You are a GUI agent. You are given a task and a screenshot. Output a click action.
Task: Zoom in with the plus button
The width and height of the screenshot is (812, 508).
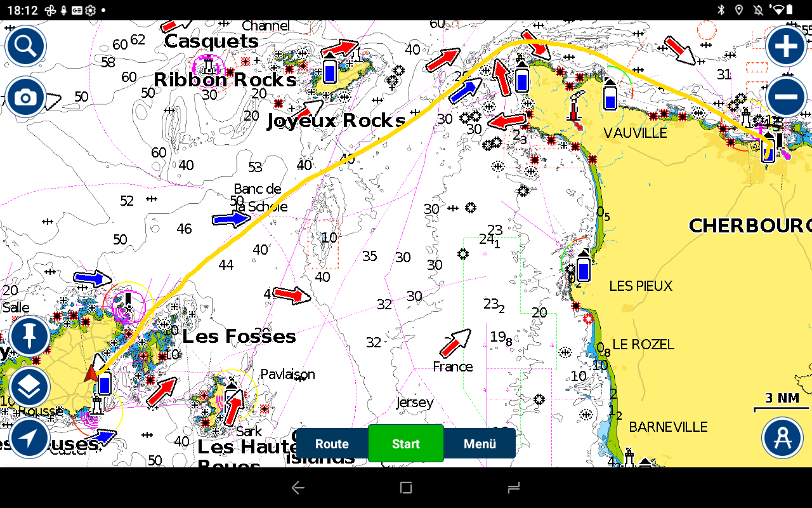point(786,46)
